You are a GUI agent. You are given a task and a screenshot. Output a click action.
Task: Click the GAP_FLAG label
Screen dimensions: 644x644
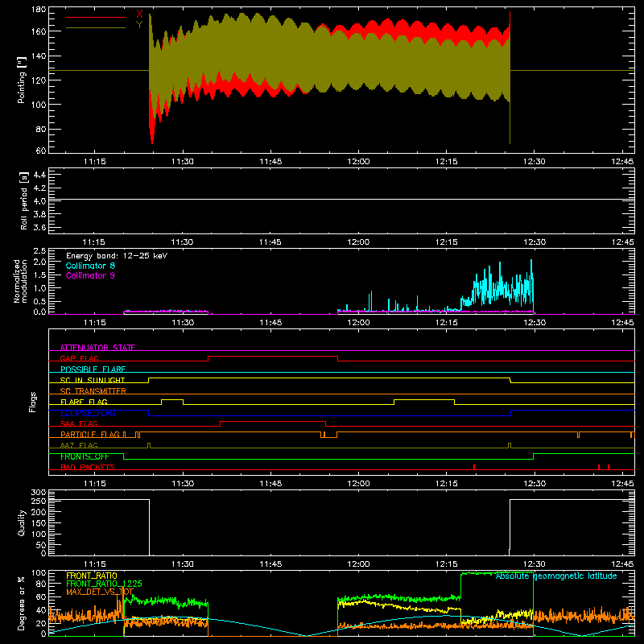coord(79,358)
